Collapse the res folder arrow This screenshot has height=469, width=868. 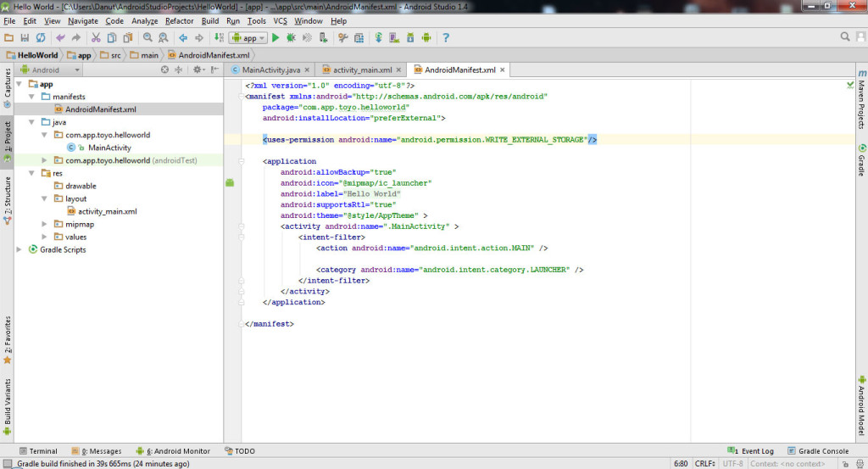(x=31, y=173)
